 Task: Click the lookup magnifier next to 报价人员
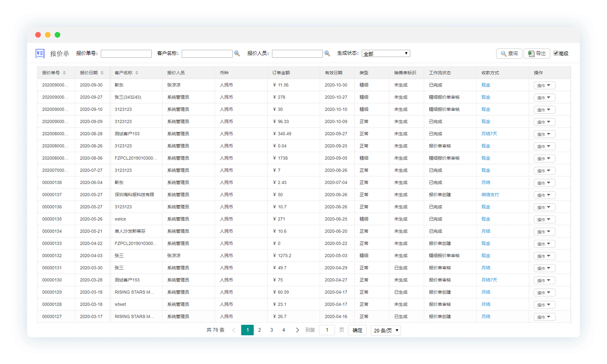coord(327,53)
